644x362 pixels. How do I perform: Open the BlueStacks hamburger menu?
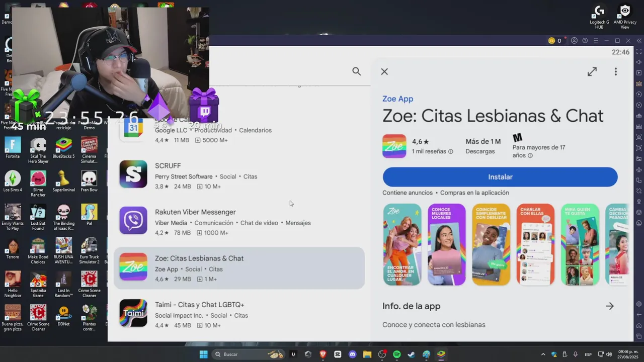click(x=596, y=41)
